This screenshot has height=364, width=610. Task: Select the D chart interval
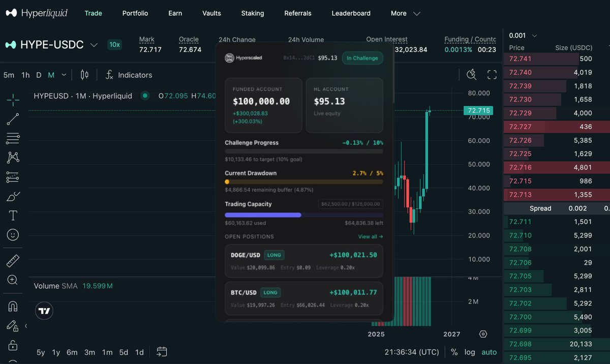pyautogui.click(x=39, y=75)
